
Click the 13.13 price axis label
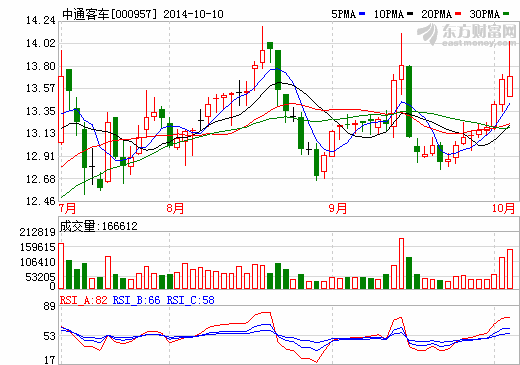pos(41,133)
